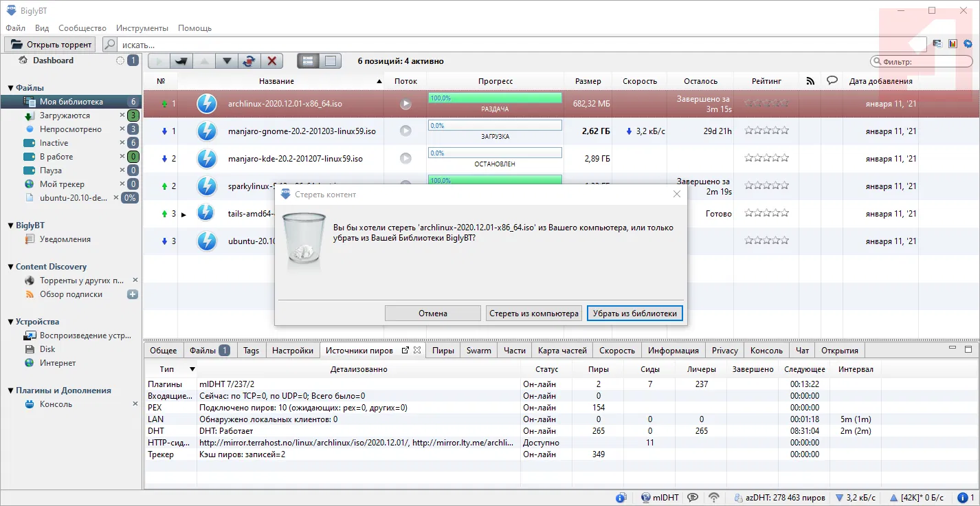Switch to the Карта частей tab
The height and width of the screenshot is (506, 980).
pyautogui.click(x=563, y=351)
